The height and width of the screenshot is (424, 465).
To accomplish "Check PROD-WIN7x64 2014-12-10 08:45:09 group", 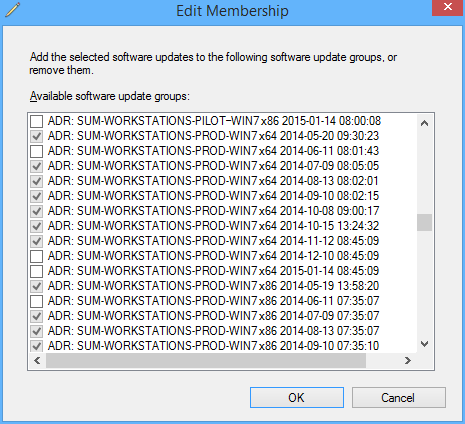I will tap(37, 256).
